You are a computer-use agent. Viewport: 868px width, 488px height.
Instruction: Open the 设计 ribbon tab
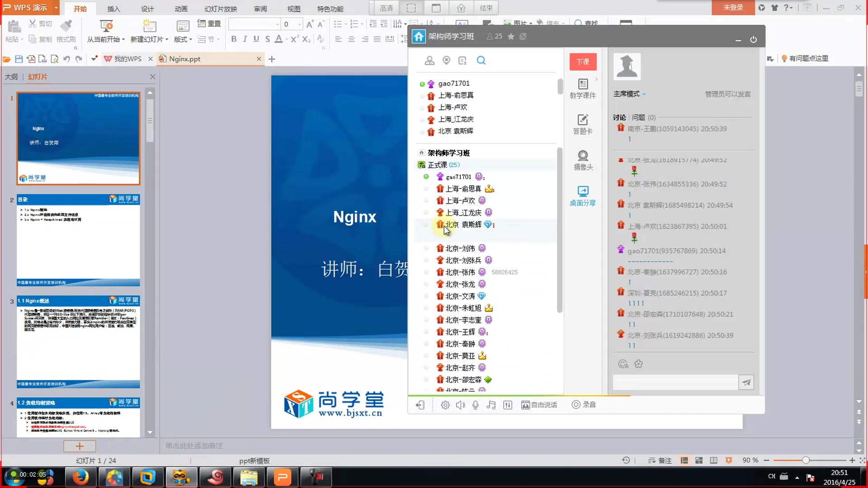147,9
